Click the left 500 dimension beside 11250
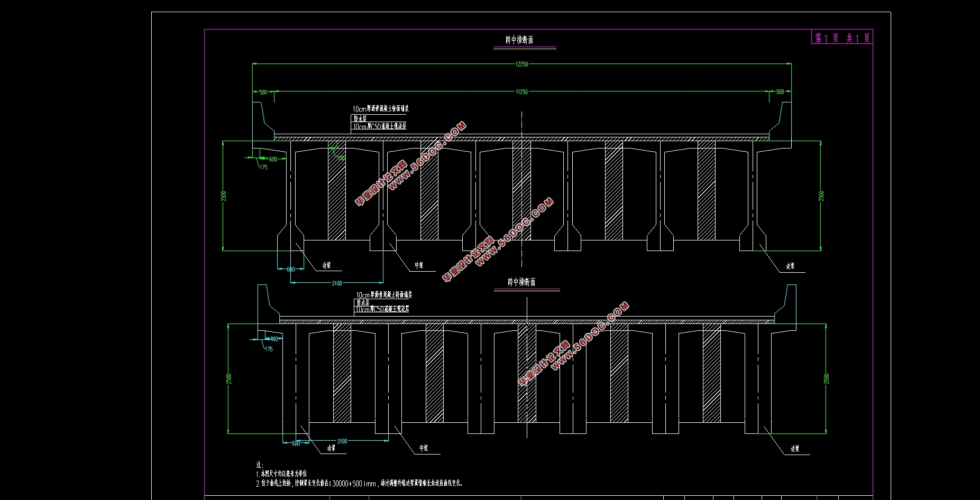 click(x=263, y=92)
